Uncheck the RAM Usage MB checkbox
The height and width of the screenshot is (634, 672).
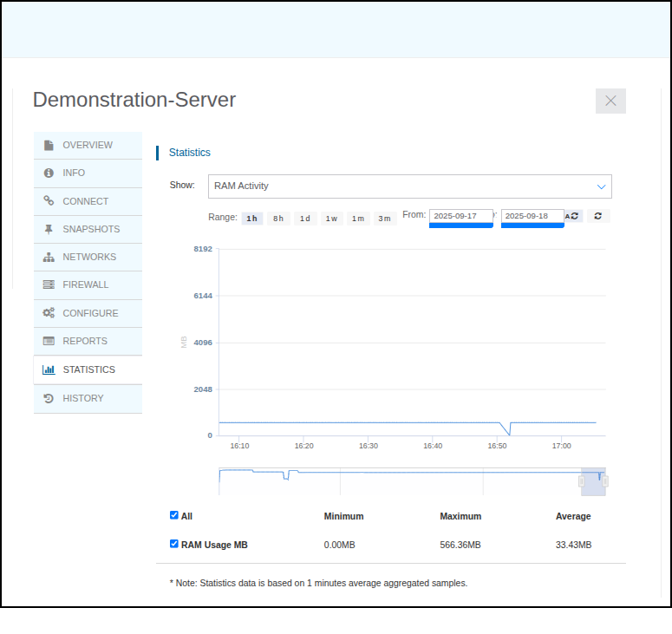click(x=174, y=545)
